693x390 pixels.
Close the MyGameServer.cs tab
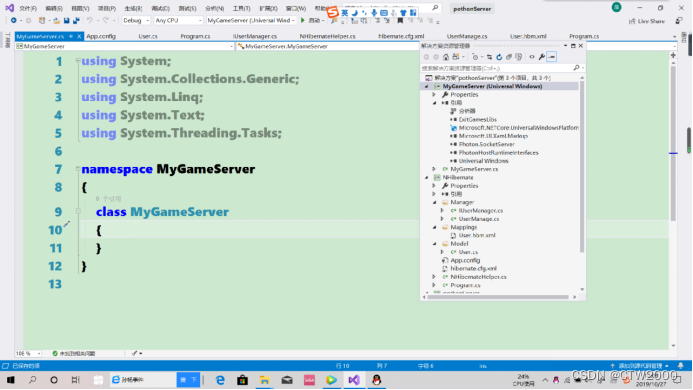79,36
